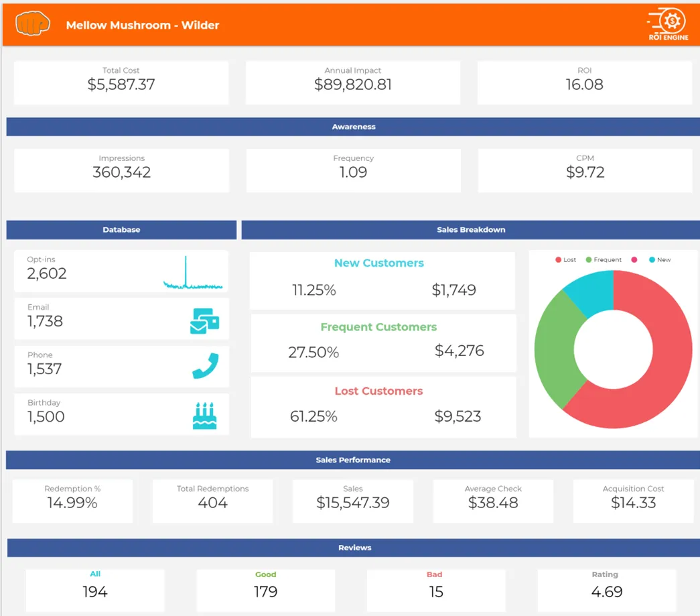Image resolution: width=700 pixels, height=616 pixels.
Task: Click the Average Check value $38.48
Action: [493, 503]
